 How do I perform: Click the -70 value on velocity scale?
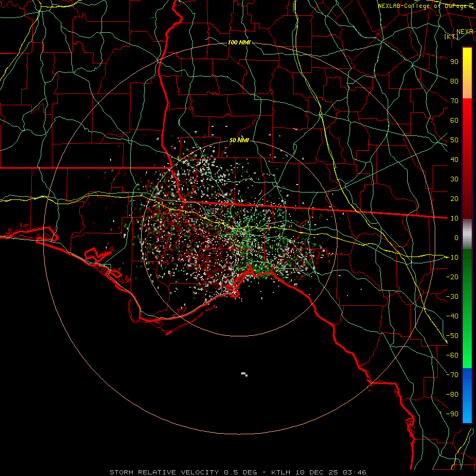point(452,375)
